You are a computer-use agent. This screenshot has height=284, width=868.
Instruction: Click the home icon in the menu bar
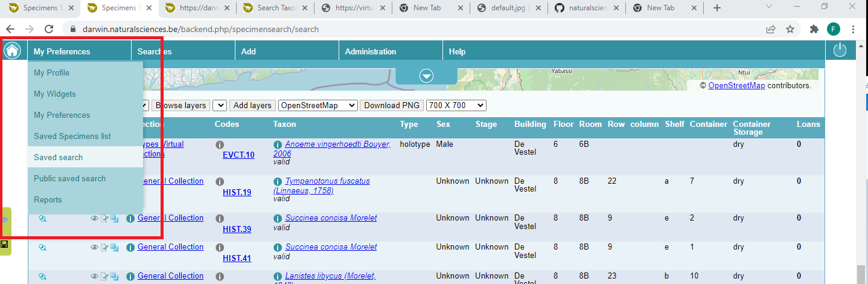(12, 51)
